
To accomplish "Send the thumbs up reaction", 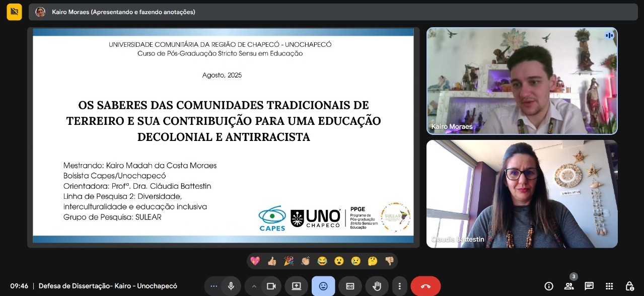I will click(x=272, y=261).
